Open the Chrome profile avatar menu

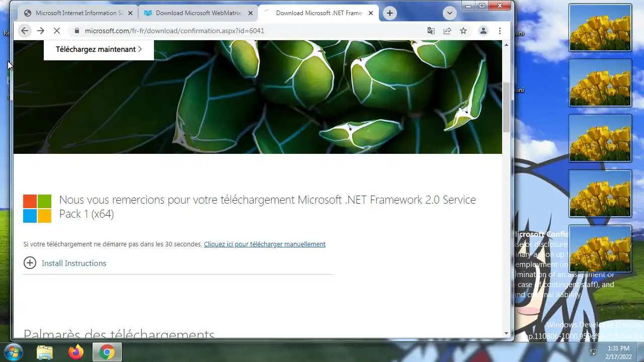(483, 31)
